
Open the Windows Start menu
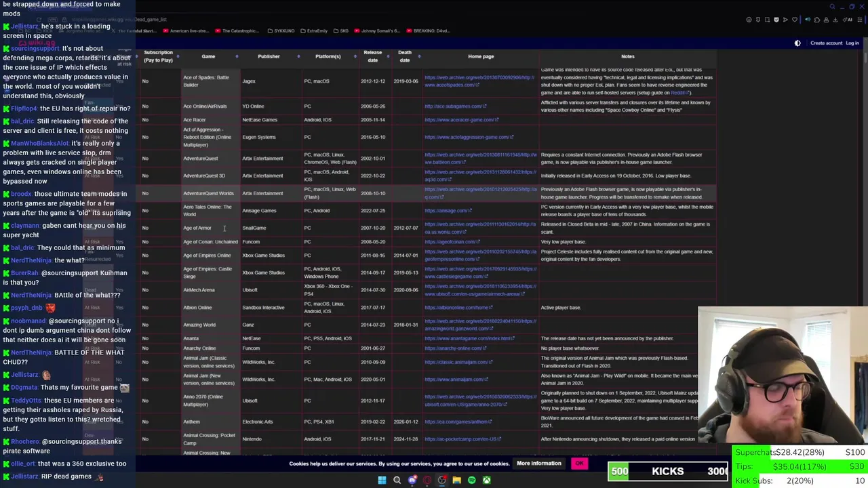click(382, 480)
